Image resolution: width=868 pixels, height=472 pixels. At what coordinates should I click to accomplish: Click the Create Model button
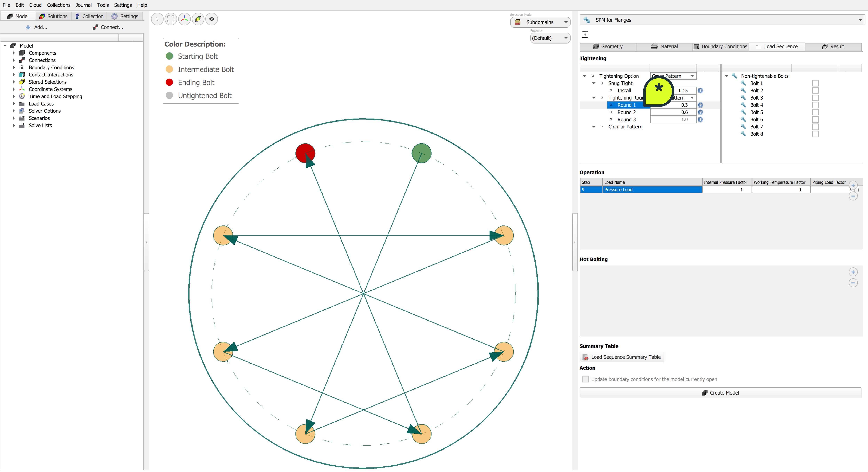tap(720, 393)
